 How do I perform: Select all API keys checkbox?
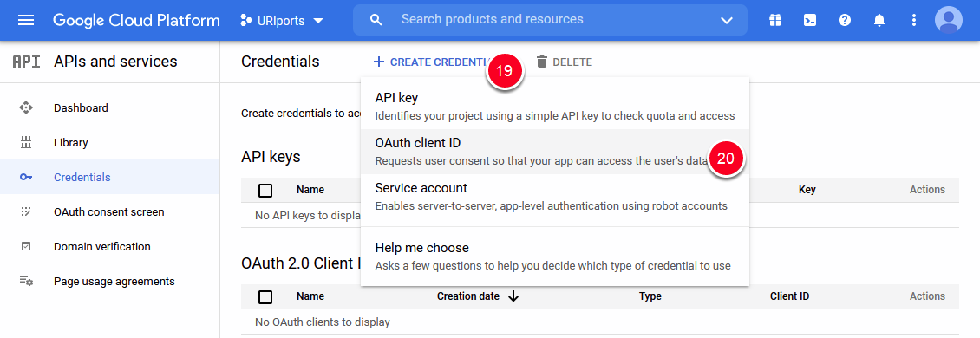[265, 190]
